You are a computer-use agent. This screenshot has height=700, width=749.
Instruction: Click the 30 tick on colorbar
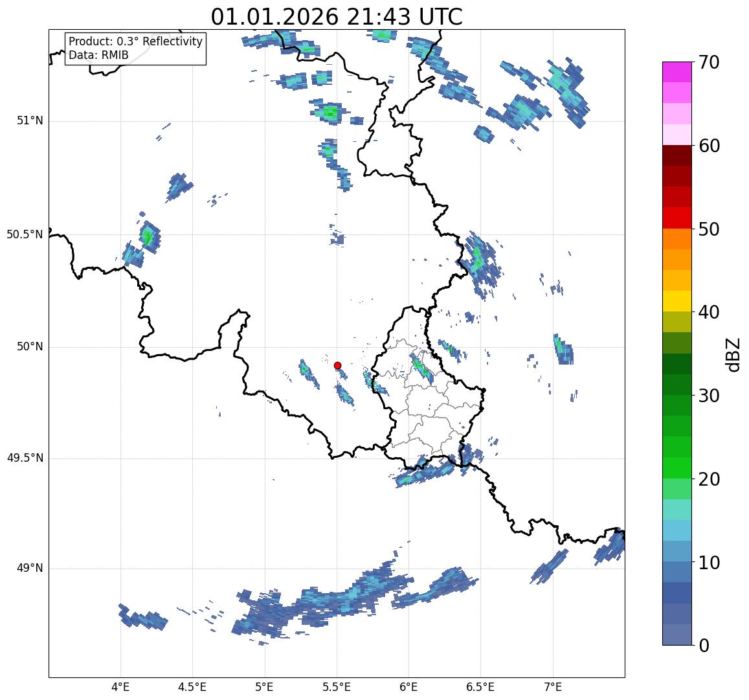tap(709, 396)
